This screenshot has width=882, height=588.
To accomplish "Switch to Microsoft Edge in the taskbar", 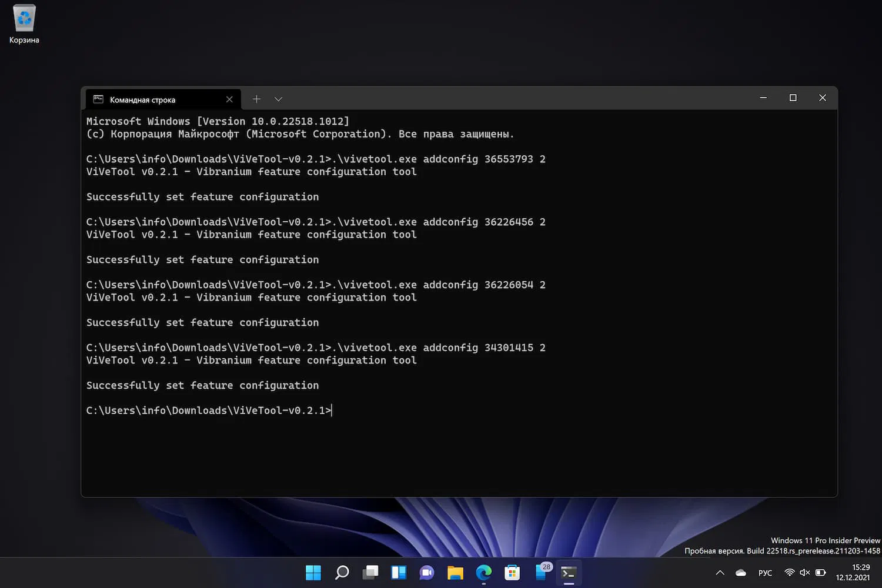I will click(484, 573).
